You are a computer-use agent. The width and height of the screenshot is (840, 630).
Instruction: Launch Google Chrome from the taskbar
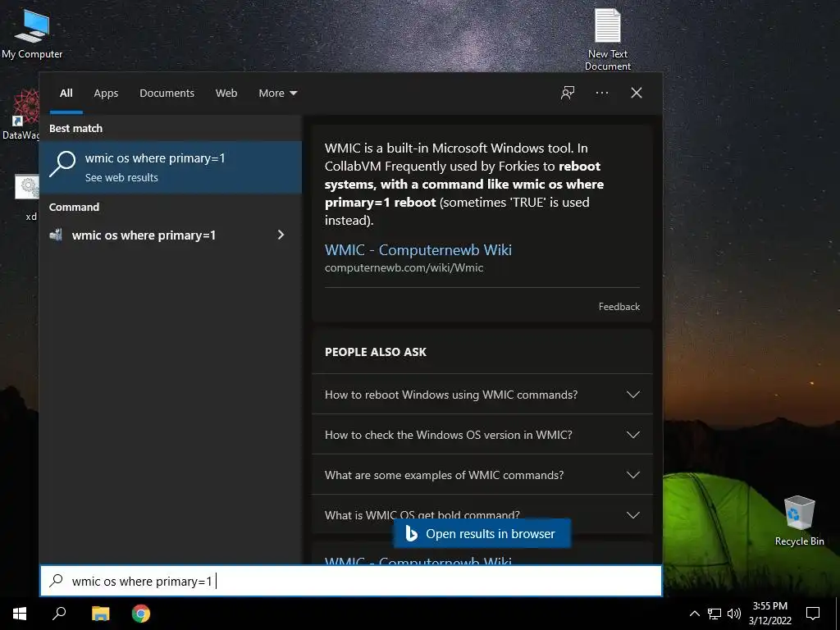141,614
